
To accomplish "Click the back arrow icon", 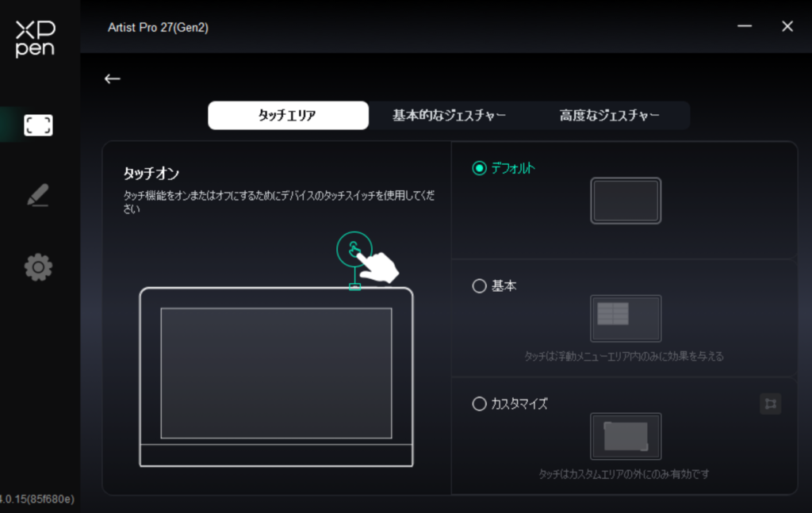I will click(x=113, y=78).
